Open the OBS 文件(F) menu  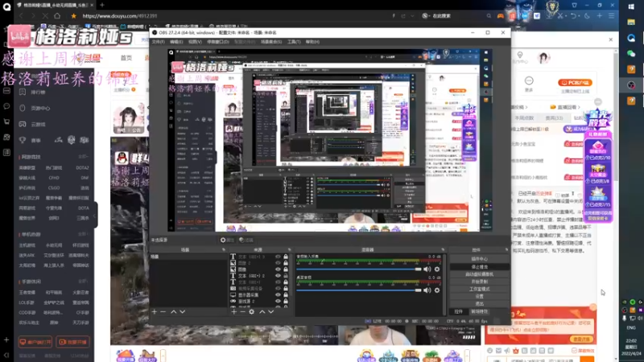point(158,42)
